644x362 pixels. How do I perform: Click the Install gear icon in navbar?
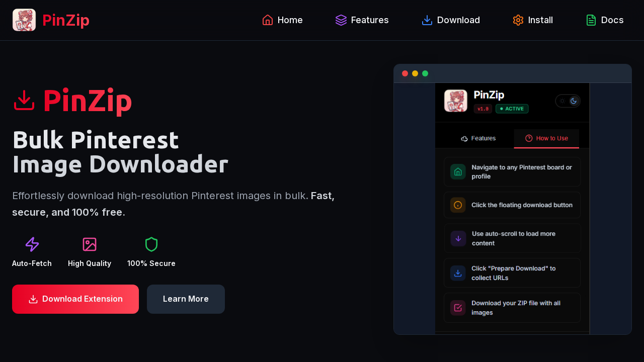[518, 20]
